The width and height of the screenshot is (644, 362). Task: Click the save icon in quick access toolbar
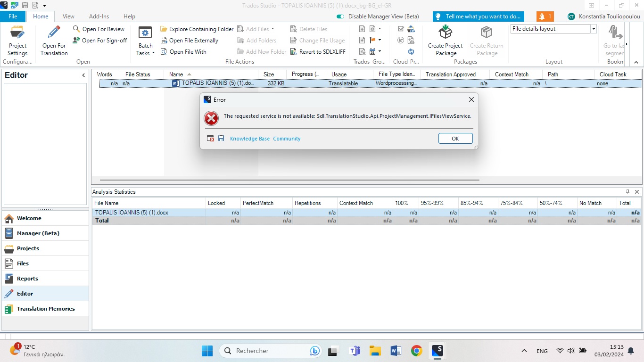pyautogui.click(x=25, y=5)
